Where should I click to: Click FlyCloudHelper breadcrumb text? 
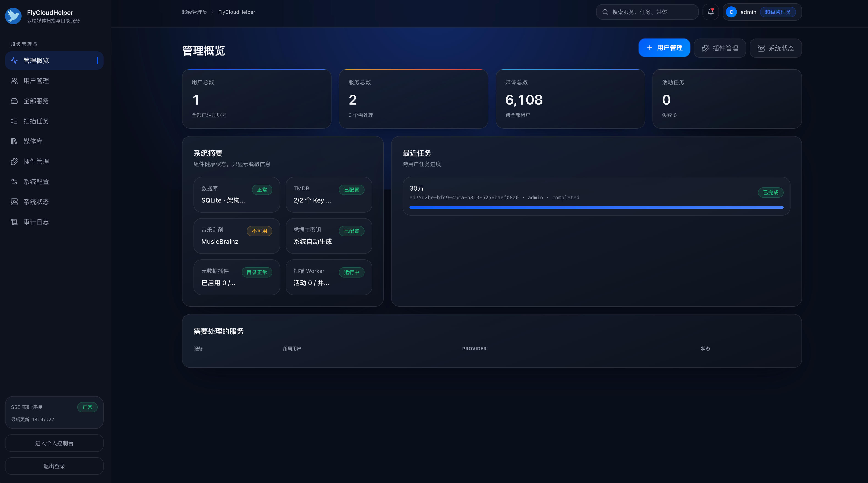(x=237, y=12)
